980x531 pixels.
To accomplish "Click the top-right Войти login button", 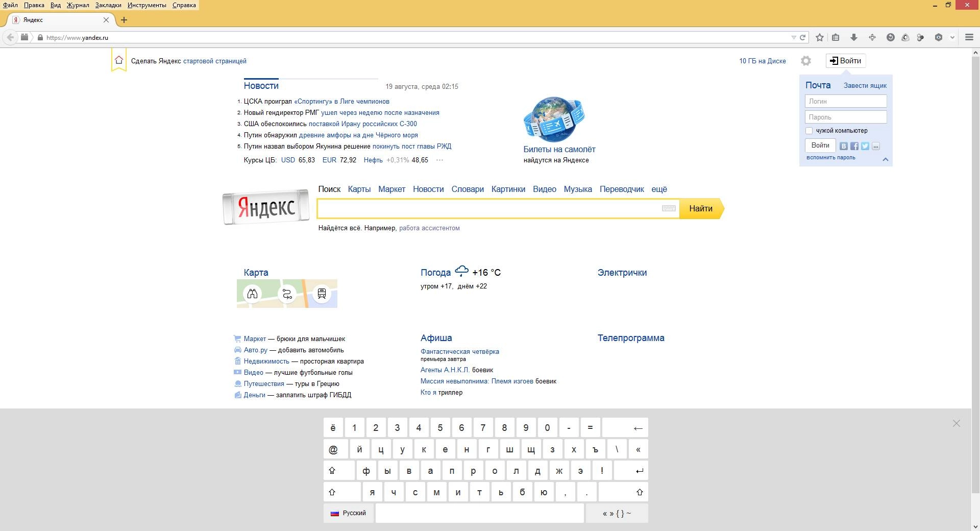I will [846, 61].
